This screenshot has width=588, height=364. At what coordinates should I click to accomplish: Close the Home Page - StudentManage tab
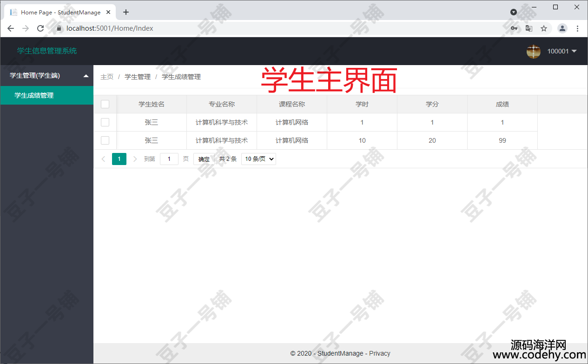tap(108, 12)
